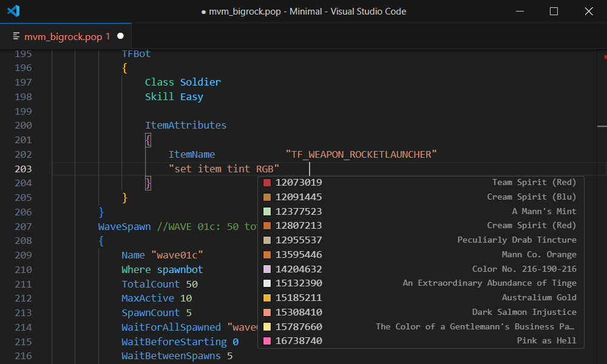
Task: Click the TotalCount keyword on line 211
Action: point(151,285)
